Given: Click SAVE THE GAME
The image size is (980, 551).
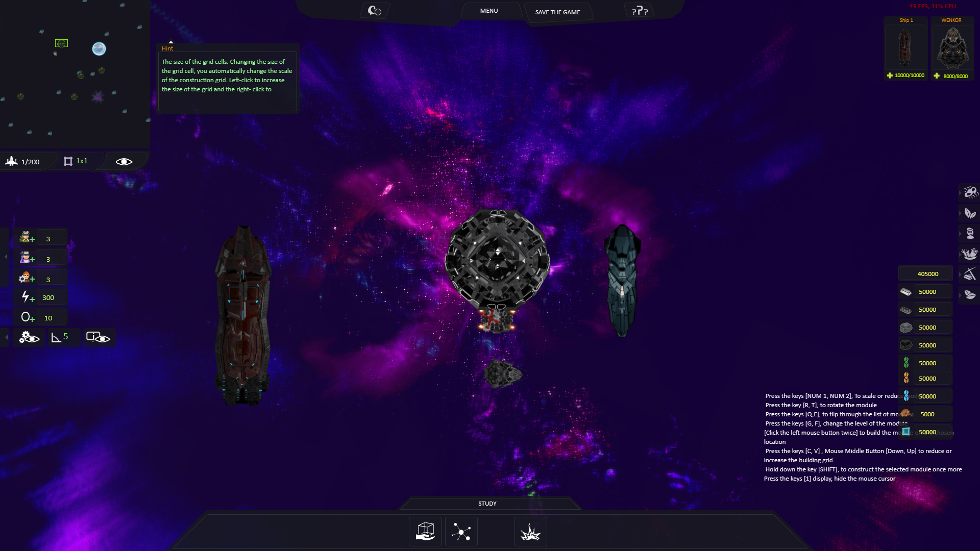Looking at the screenshot, I should (x=557, y=12).
